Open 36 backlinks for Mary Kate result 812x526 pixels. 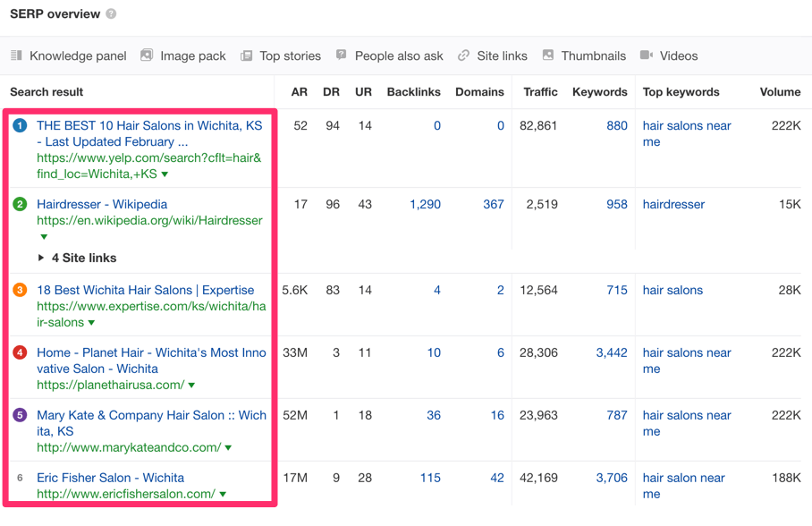pyautogui.click(x=434, y=416)
